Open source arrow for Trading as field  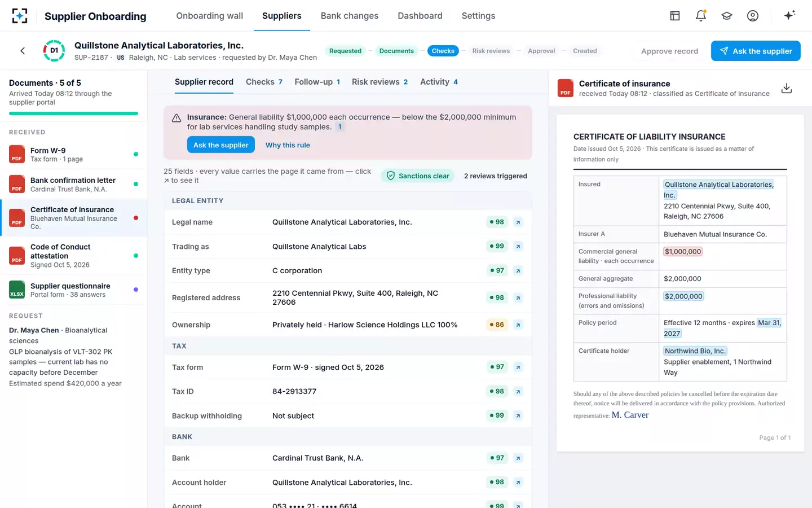click(518, 247)
